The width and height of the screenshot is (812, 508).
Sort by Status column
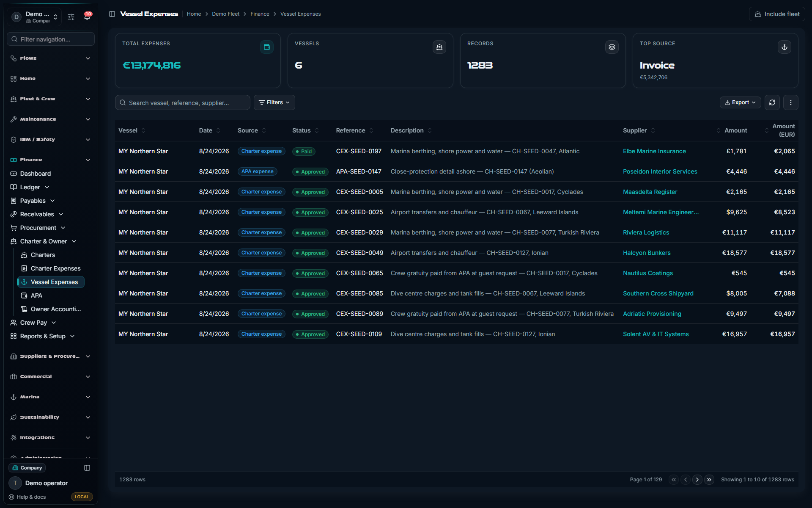click(306, 130)
